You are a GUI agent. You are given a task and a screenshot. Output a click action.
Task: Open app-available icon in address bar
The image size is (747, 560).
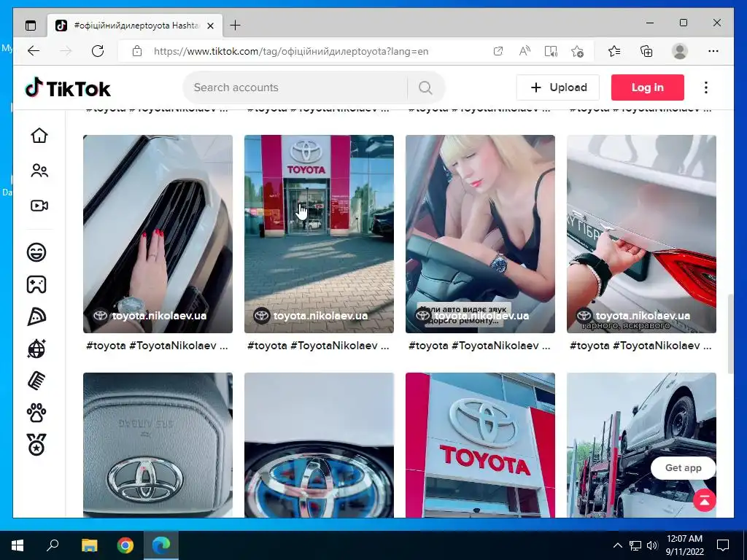[498, 51]
